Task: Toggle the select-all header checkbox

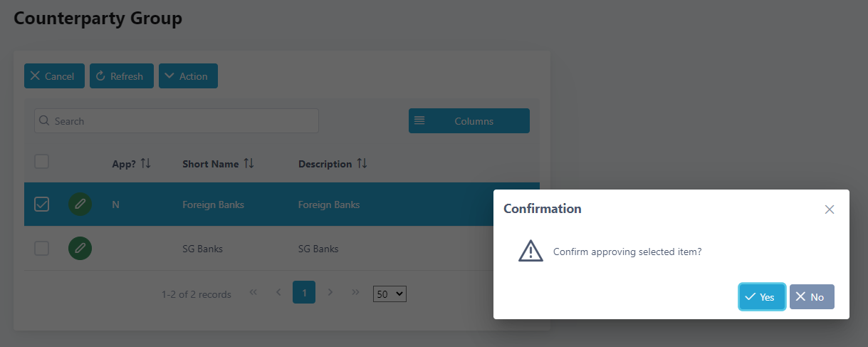Action: [42, 162]
